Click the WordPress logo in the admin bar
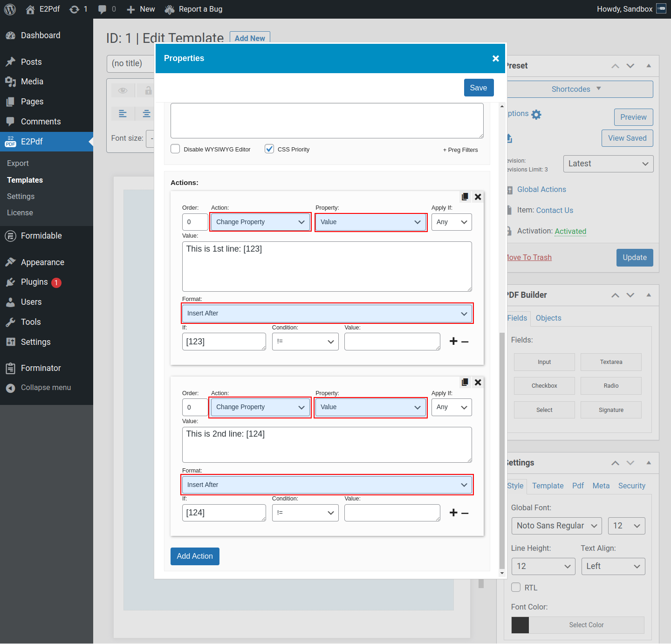The width and height of the screenshot is (671, 644). click(10, 9)
